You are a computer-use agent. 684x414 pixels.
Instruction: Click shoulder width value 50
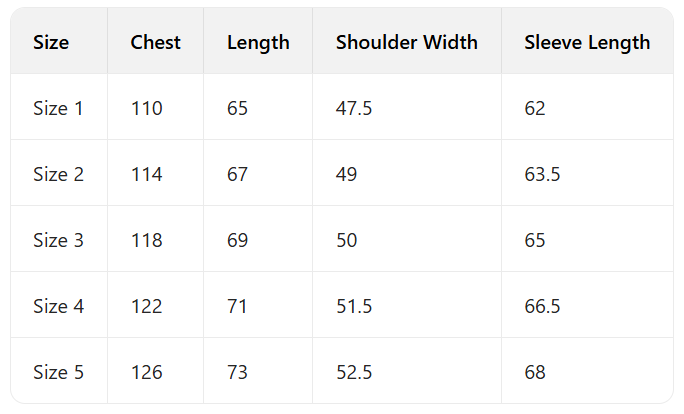coord(346,240)
